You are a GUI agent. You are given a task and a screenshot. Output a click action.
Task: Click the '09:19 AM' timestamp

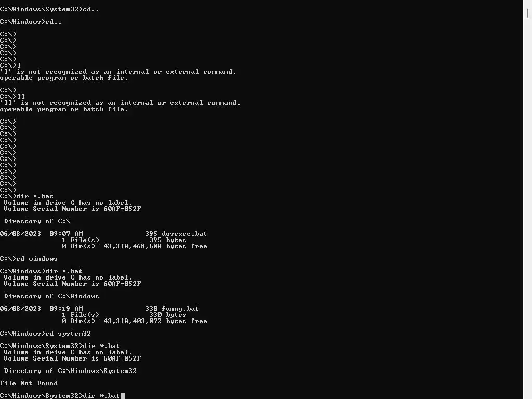tap(66, 309)
